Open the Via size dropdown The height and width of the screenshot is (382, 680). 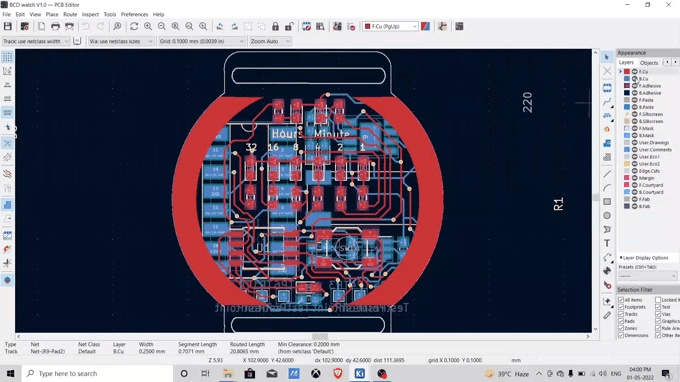point(121,41)
